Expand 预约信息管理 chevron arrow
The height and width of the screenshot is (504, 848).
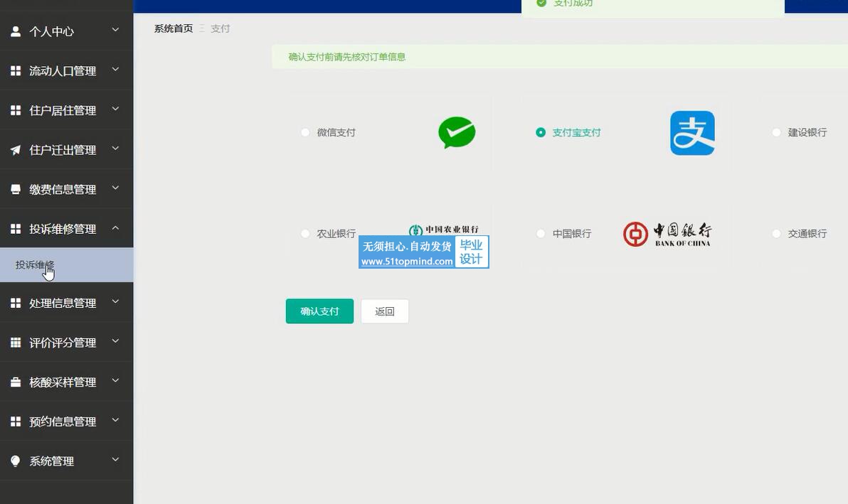tap(115, 419)
